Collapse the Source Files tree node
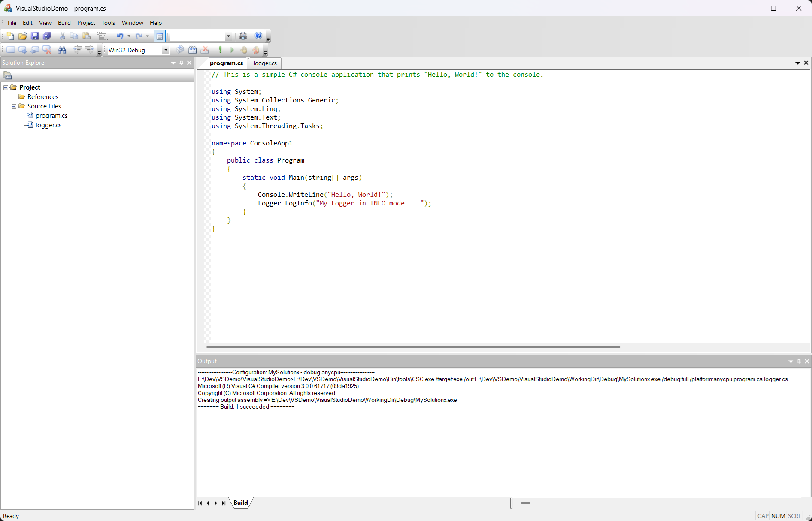Image resolution: width=812 pixels, height=521 pixels. click(x=14, y=106)
